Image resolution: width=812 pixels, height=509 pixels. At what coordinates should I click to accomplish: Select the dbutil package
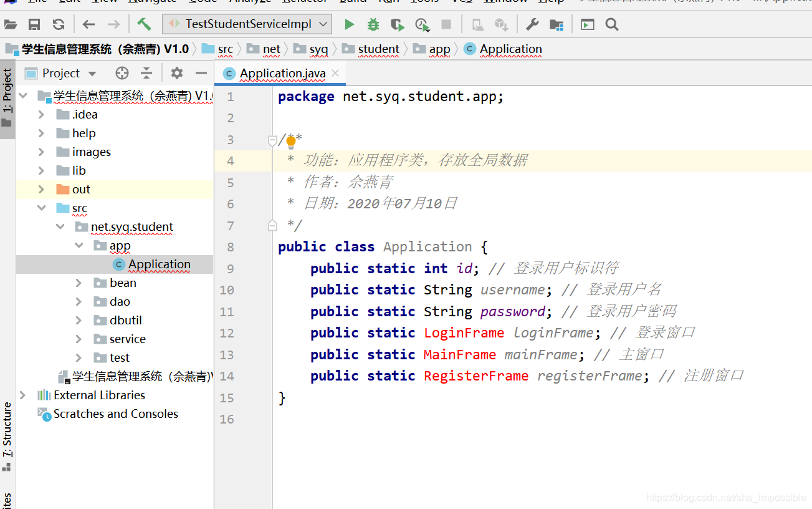(126, 320)
